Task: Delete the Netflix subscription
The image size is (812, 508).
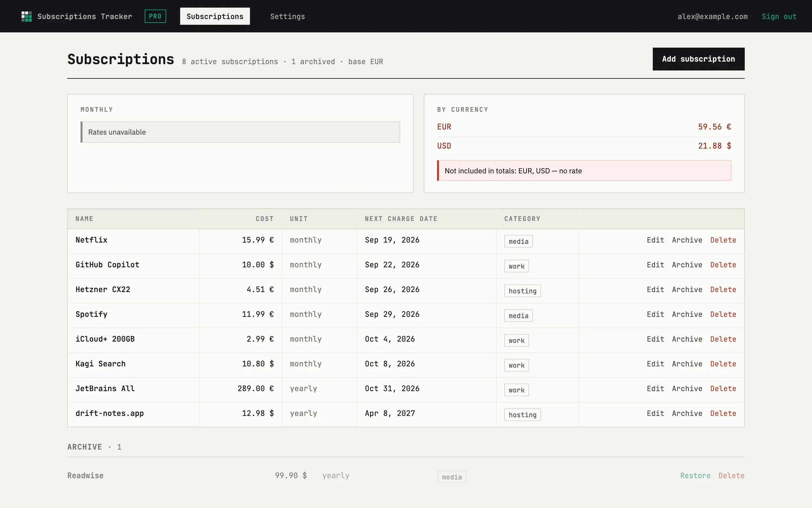Action: pyautogui.click(x=723, y=240)
